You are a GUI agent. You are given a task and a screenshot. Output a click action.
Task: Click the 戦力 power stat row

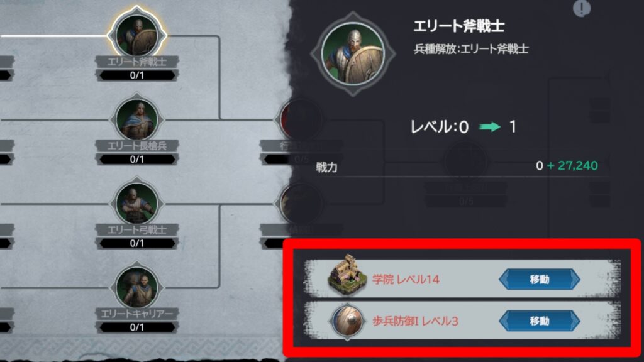(x=457, y=166)
